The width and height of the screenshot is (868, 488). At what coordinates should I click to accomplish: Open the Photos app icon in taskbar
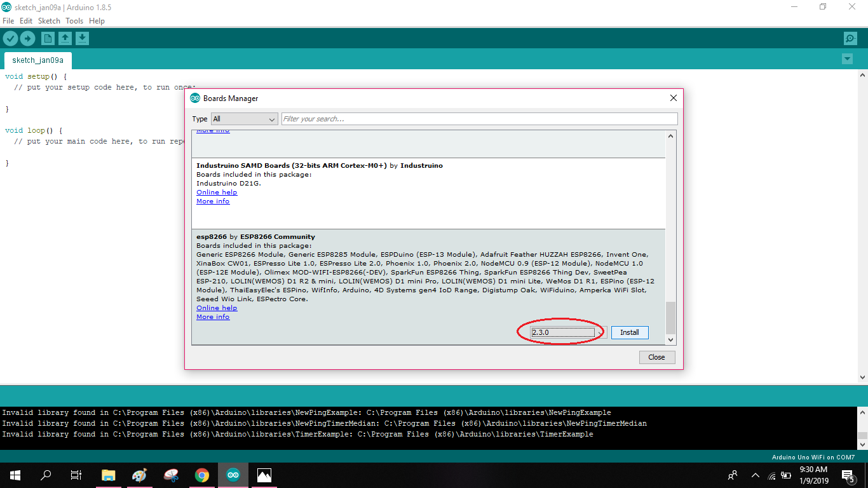click(x=264, y=475)
